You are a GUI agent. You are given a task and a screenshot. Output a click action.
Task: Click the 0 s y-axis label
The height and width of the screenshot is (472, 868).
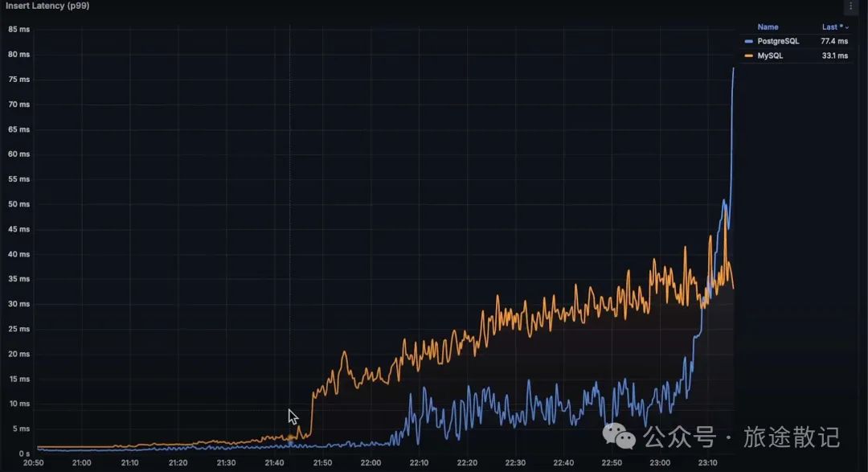coord(24,454)
